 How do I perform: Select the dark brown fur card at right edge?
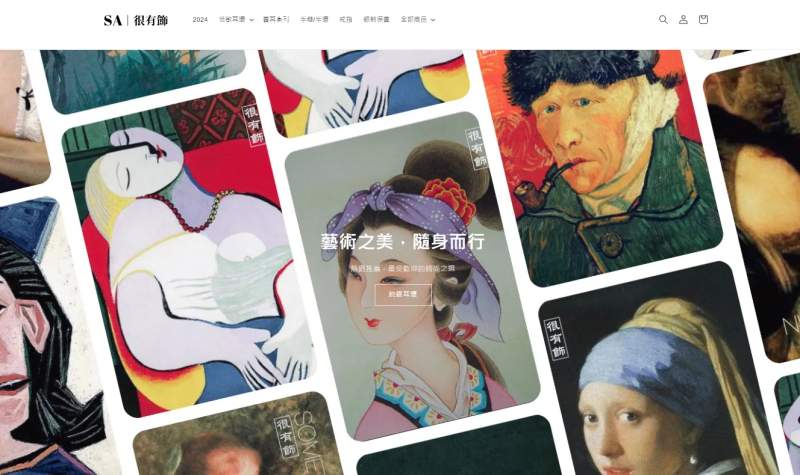coord(753,204)
